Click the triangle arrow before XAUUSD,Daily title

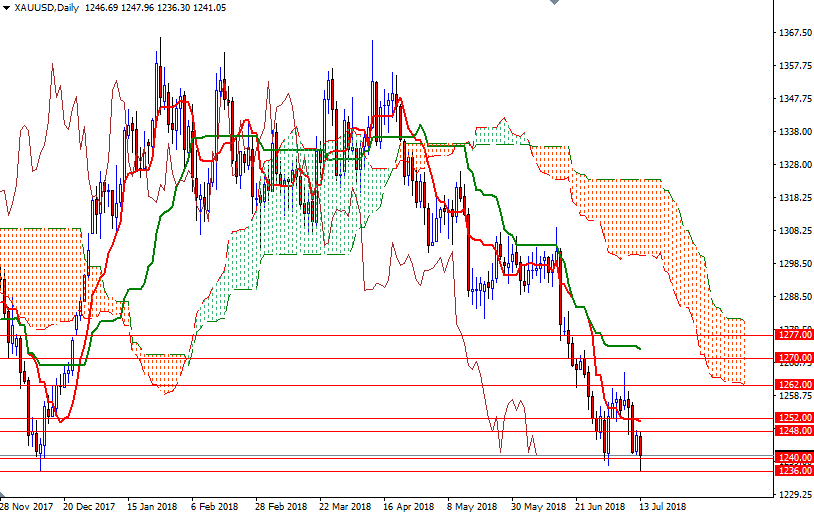pyautogui.click(x=6, y=8)
